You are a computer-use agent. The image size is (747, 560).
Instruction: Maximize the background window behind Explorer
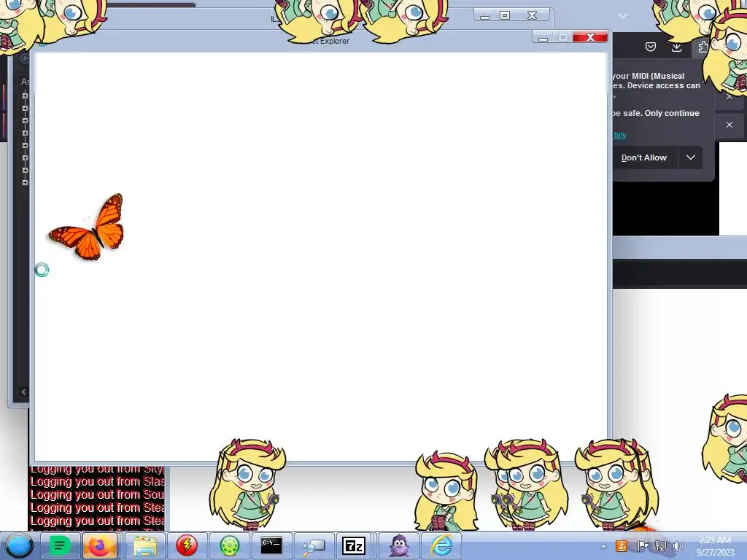click(x=505, y=15)
